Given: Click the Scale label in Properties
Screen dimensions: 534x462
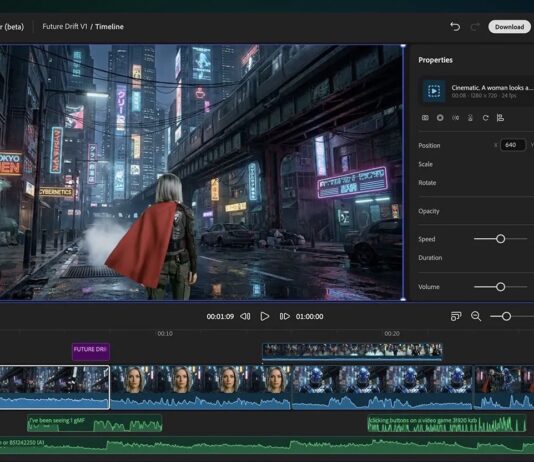Looking at the screenshot, I should click(425, 164).
